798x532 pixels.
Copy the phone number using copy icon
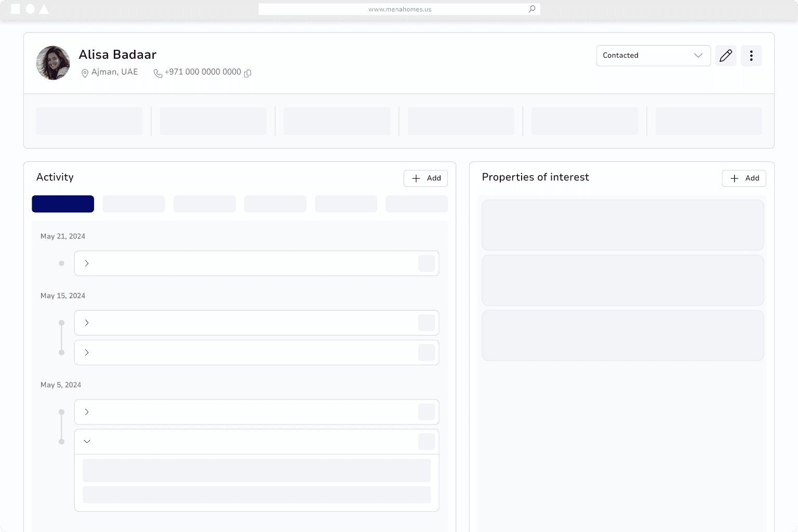coord(248,73)
